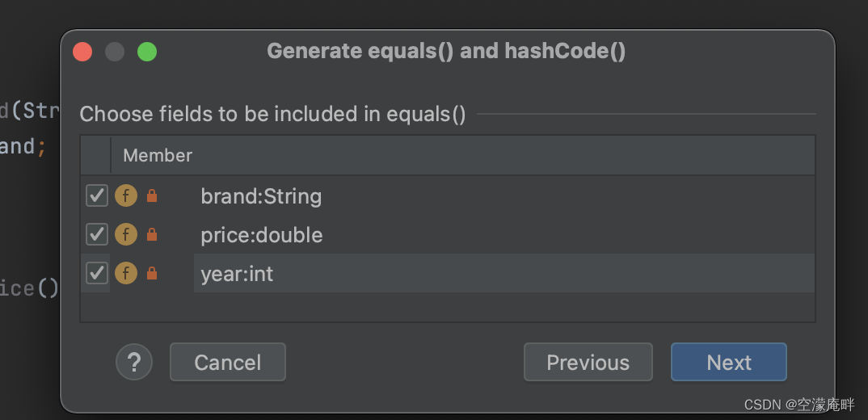Screen dimensions: 868x420
Task: Proceed with the Next button
Action: [x=728, y=362]
